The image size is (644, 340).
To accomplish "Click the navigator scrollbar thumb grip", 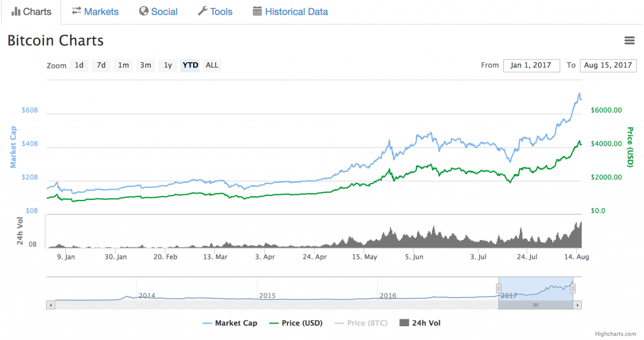I will (536, 305).
